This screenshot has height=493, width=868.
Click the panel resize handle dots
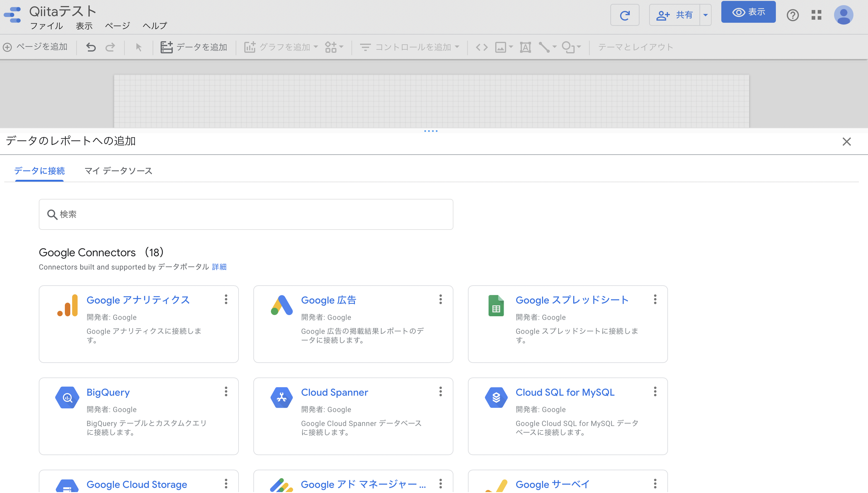coord(431,131)
